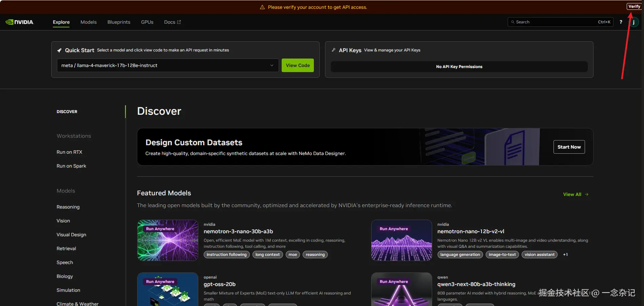Open the qwen3-next-80b-a3b-thinking thumbnail
644x306 pixels.
(x=402, y=289)
